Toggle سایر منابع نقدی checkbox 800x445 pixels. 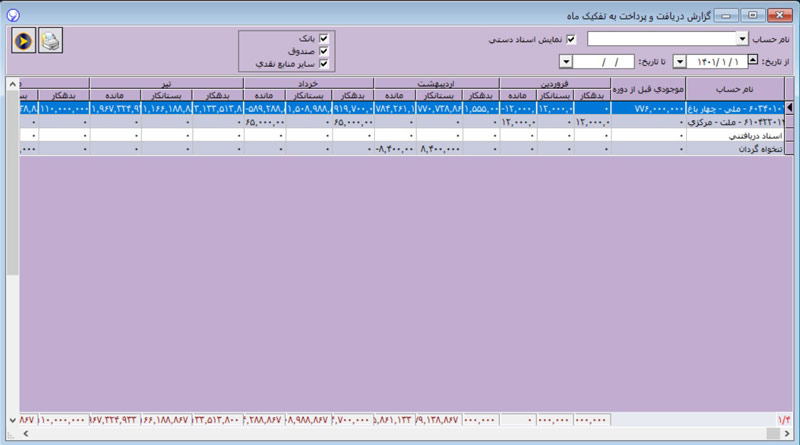pos(323,62)
